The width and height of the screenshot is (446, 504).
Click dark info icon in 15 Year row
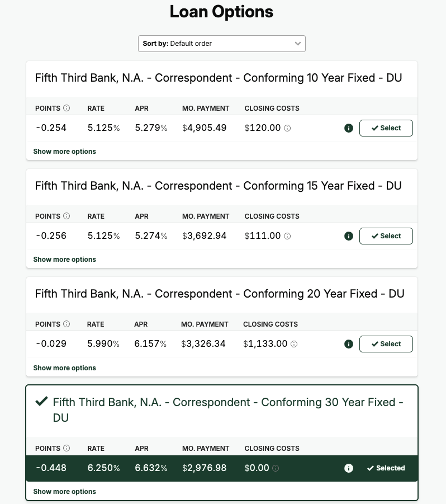[x=349, y=236]
